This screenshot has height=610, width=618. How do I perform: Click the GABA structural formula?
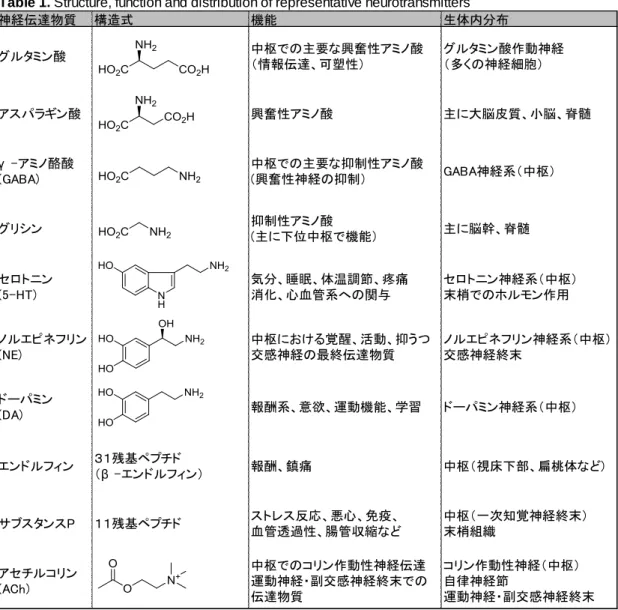(x=149, y=174)
